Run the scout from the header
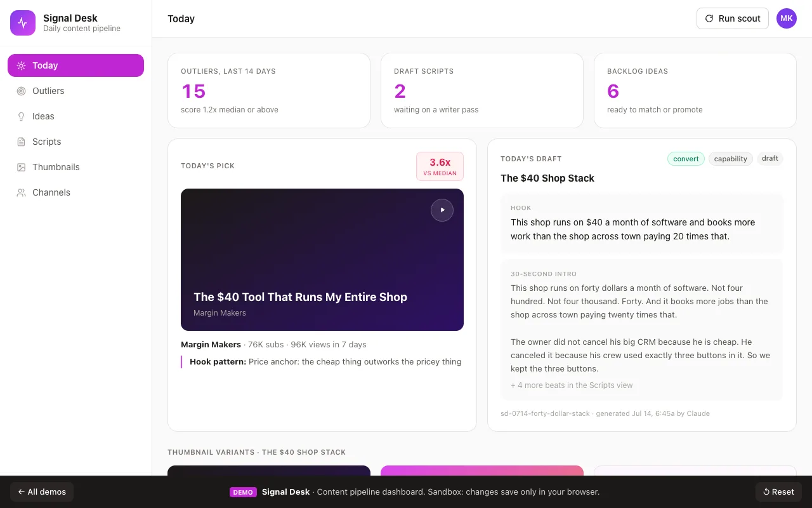Image resolution: width=812 pixels, height=508 pixels. pos(732,18)
